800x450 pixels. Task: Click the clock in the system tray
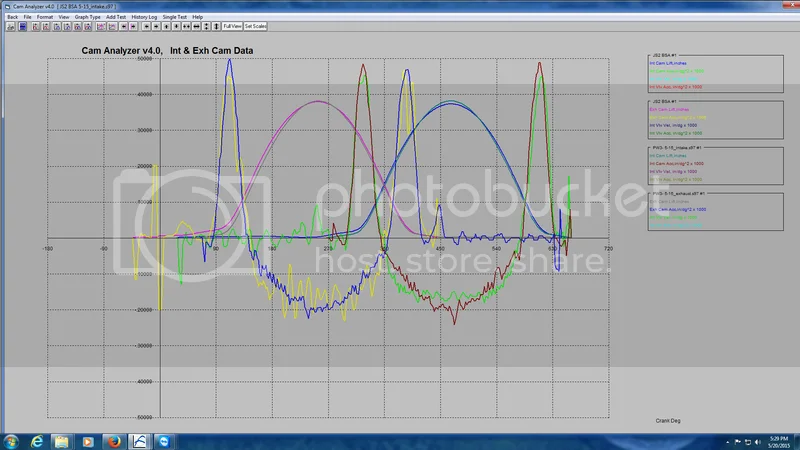(778, 440)
